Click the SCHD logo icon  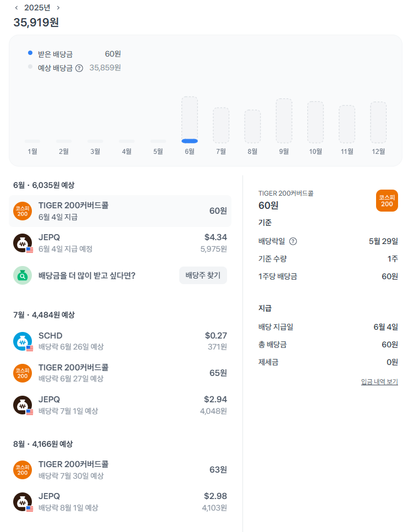point(23,341)
